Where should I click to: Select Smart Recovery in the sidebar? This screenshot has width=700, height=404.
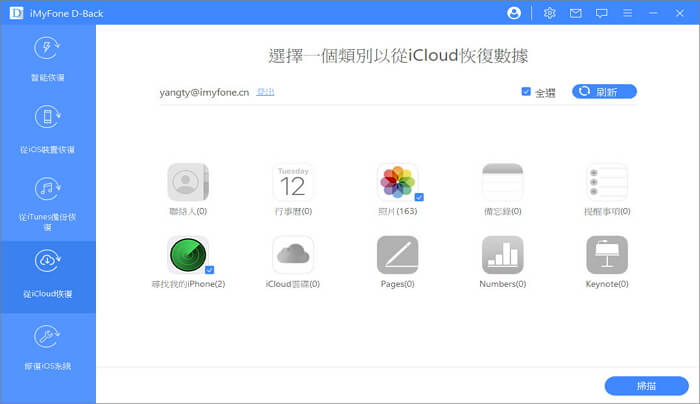point(48,59)
